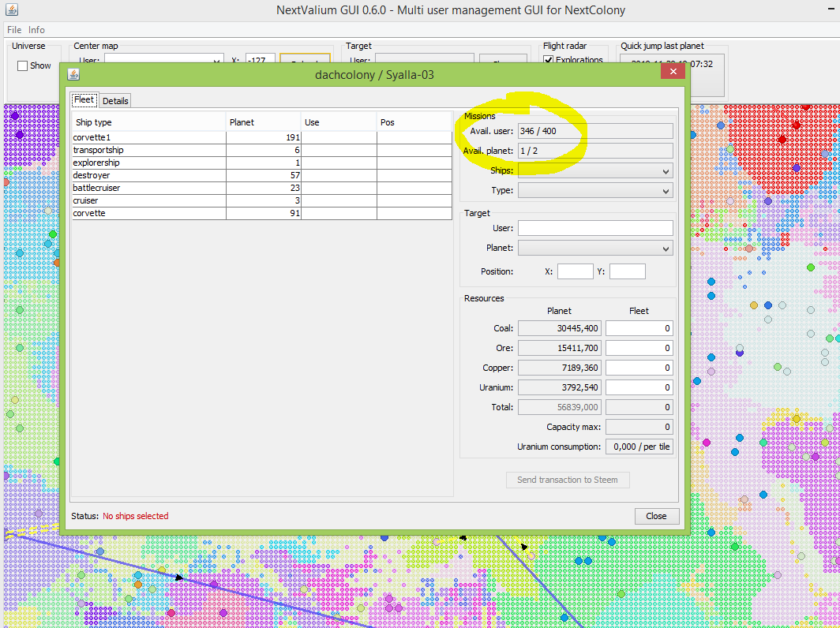The width and height of the screenshot is (840, 628).
Task: Click the Pos cell for destroyer
Action: (414, 176)
